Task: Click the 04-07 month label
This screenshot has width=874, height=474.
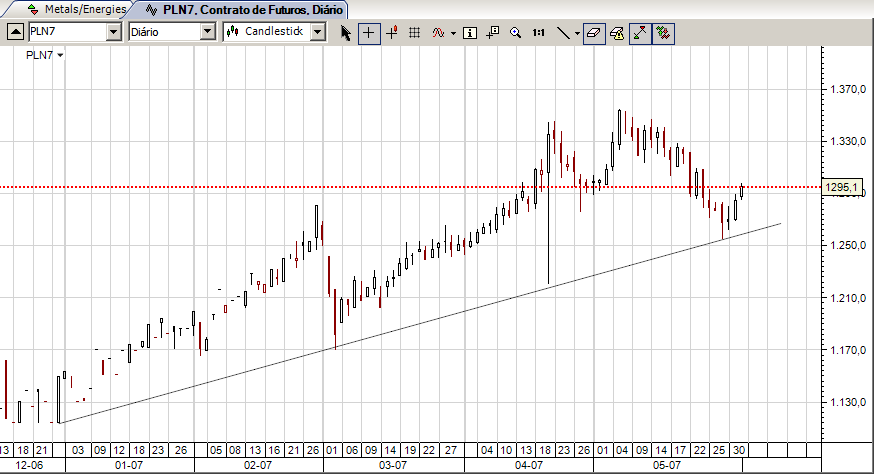Action: 529,465
